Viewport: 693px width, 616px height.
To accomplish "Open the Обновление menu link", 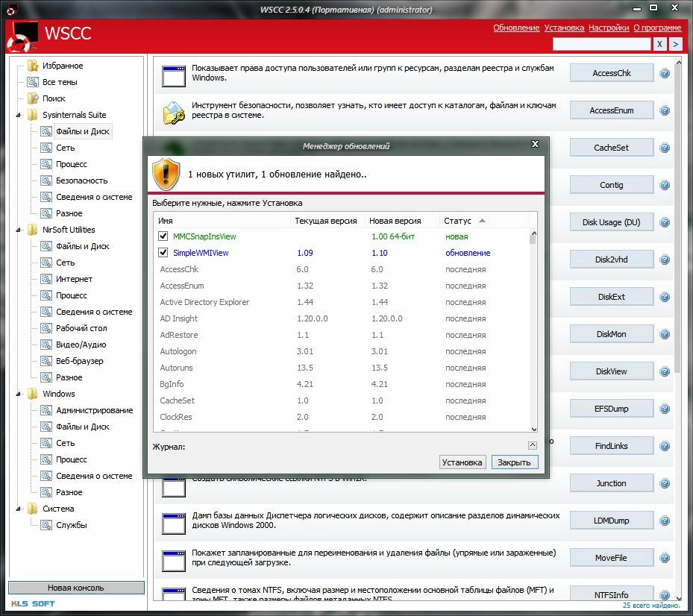I will point(516,28).
